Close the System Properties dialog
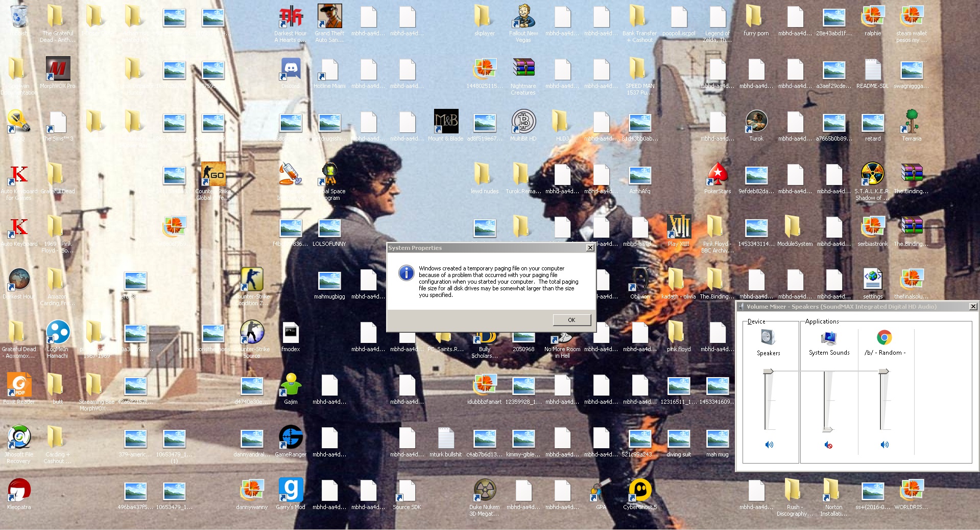 (590, 248)
